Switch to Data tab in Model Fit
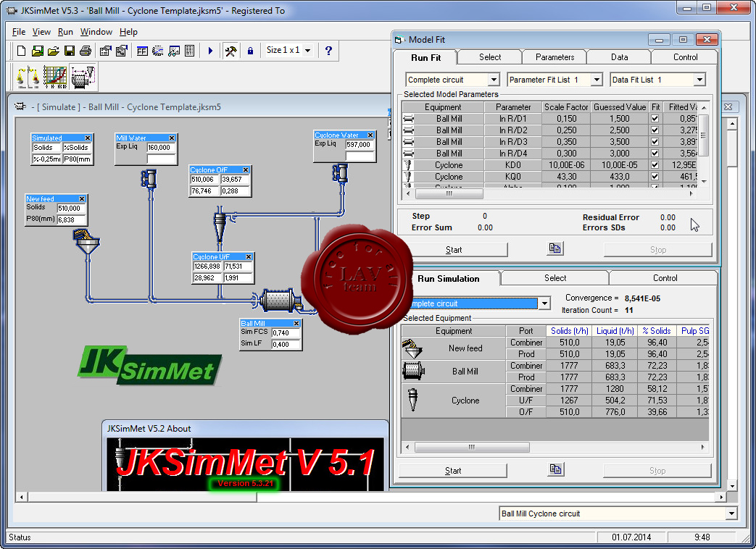Image resolution: width=756 pixels, height=549 pixels. 619,57
